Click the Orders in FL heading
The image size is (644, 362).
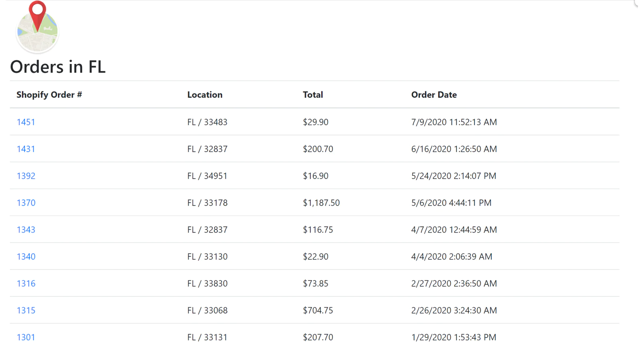[x=58, y=67]
